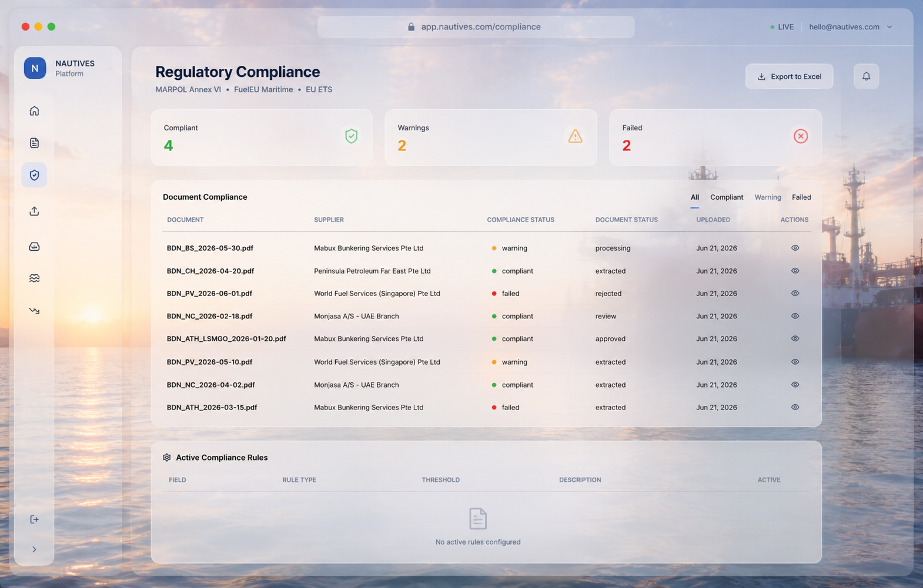Open document BDN_ATH_LSMGO_2026-01-20.pdf
Viewport: 923px width, 588px height.
(x=226, y=338)
